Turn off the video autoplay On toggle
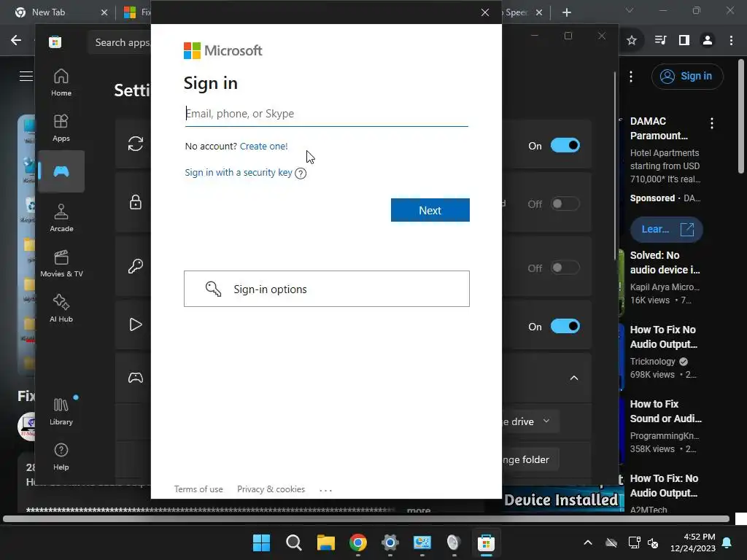 (x=565, y=326)
